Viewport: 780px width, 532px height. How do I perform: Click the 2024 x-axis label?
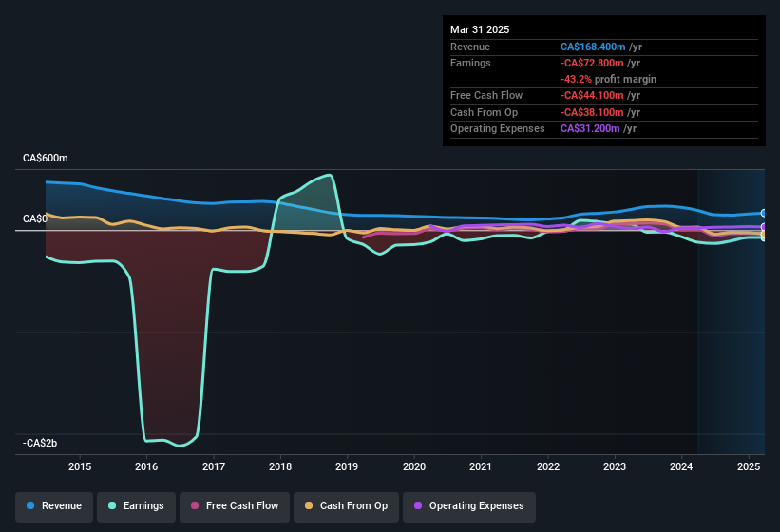(681, 466)
